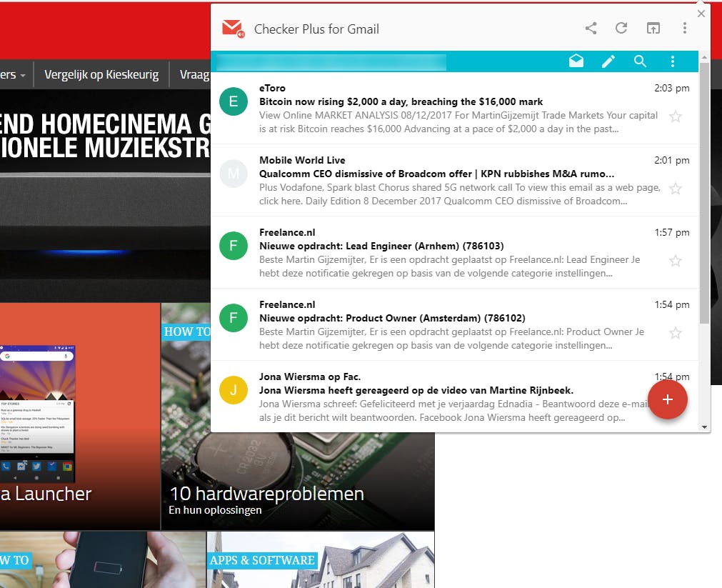Open the account bar three-dot menu
Image resolution: width=722 pixels, height=588 pixels.
click(672, 61)
